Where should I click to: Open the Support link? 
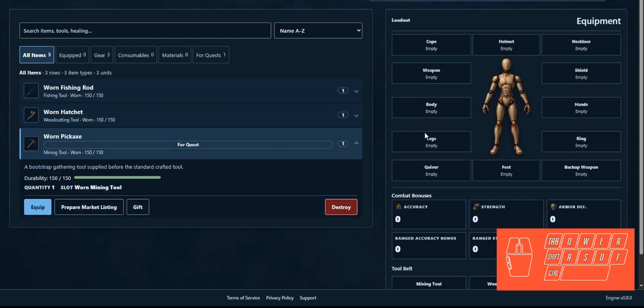click(x=308, y=298)
